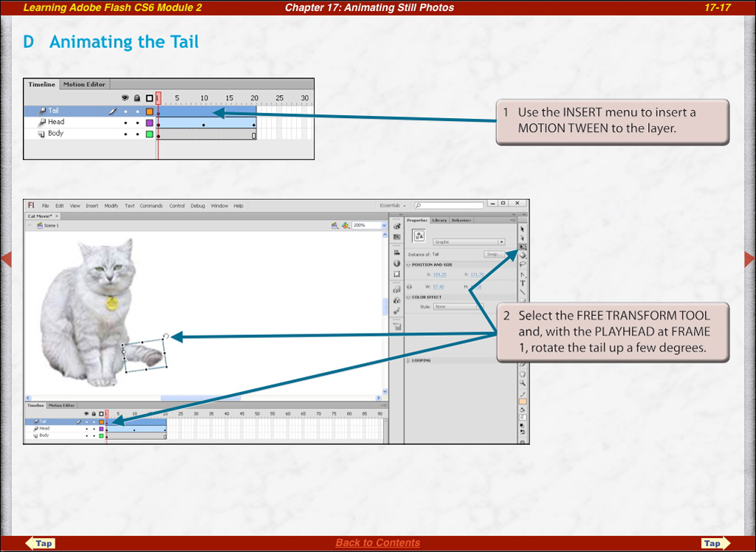Toggle lock dot for Tail layer in top timeline
This screenshot has height=552, width=756.
coord(137,111)
